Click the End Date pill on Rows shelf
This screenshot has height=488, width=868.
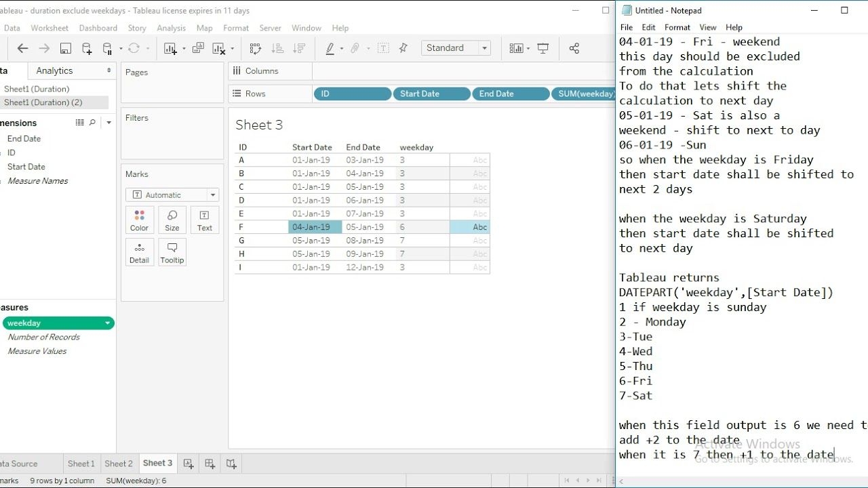tap(511, 94)
